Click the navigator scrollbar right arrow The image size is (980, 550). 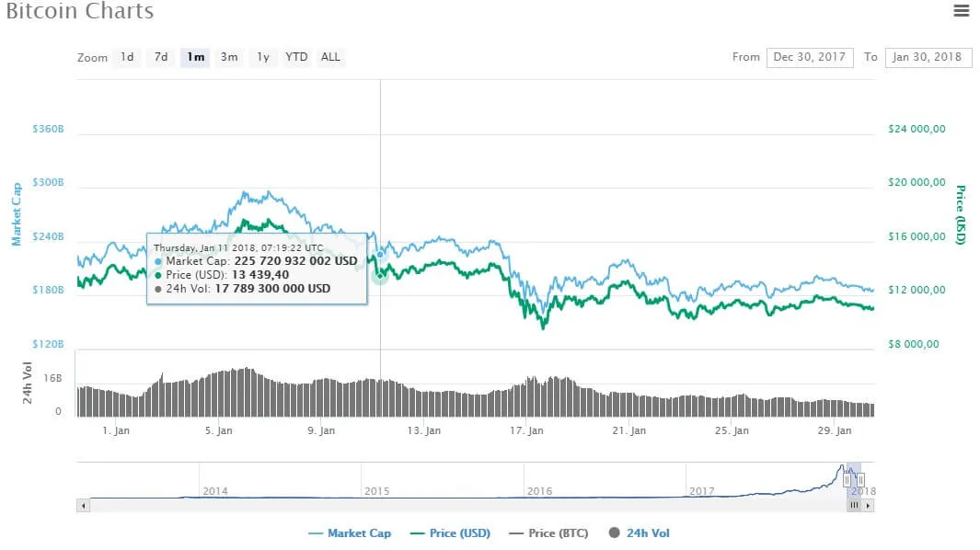pyautogui.click(x=870, y=505)
